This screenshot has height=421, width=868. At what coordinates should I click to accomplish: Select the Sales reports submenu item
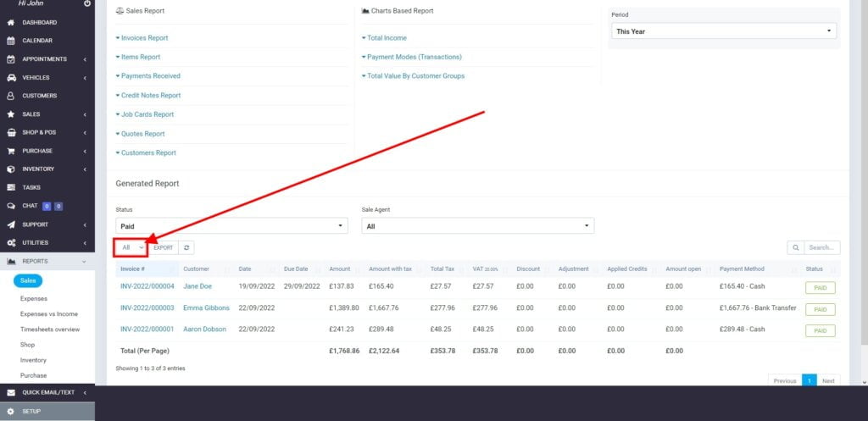click(x=28, y=281)
